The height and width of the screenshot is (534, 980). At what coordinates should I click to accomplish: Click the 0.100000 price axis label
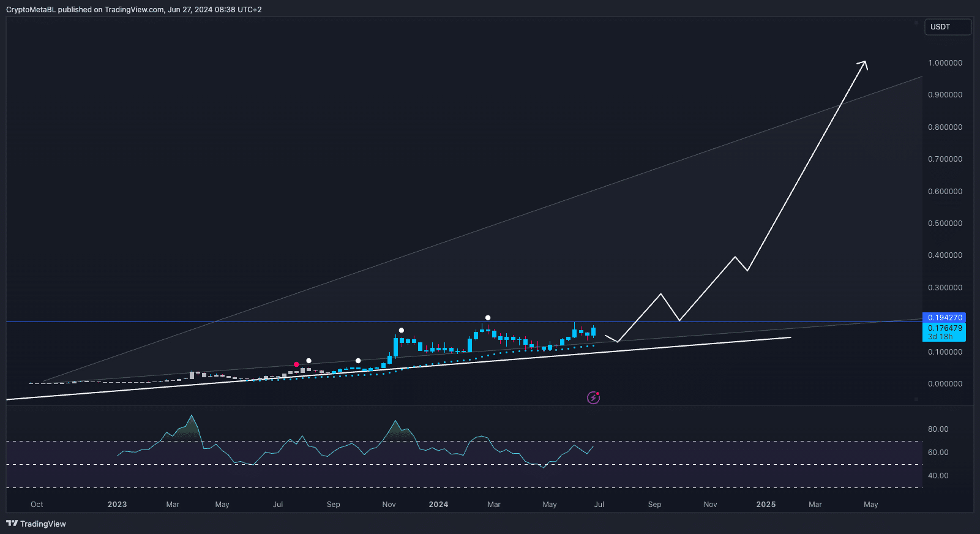(945, 352)
